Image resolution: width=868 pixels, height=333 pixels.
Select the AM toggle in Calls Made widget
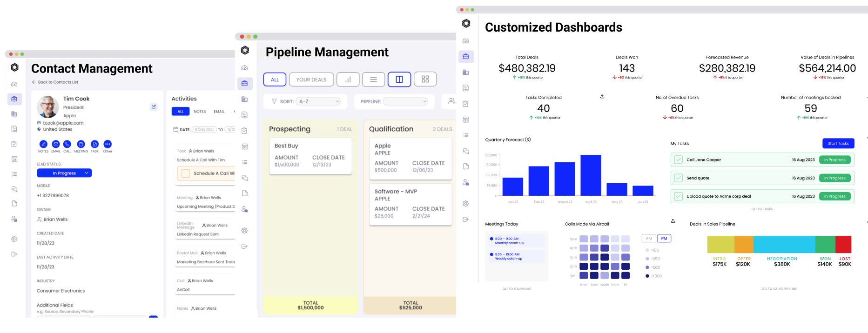pyautogui.click(x=649, y=239)
